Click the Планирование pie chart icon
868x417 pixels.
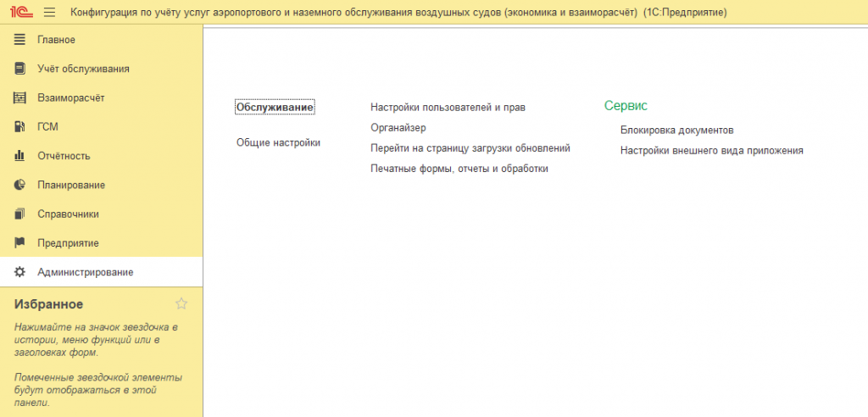click(x=20, y=185)
